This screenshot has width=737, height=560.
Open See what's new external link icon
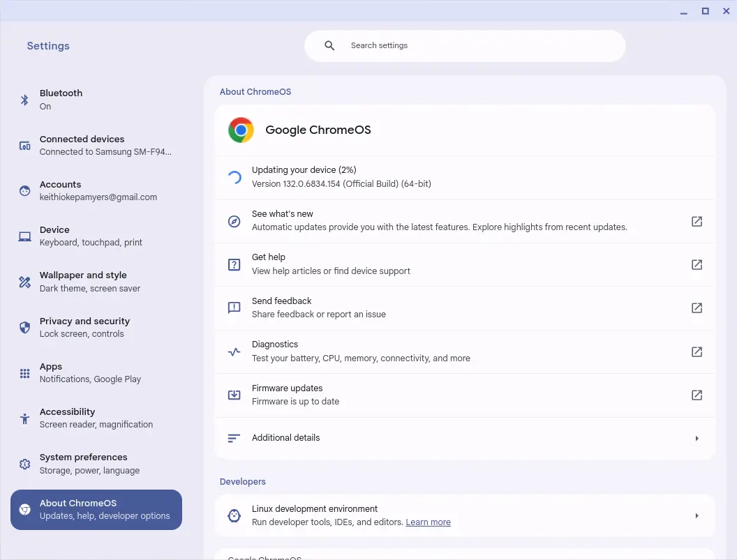697,221
